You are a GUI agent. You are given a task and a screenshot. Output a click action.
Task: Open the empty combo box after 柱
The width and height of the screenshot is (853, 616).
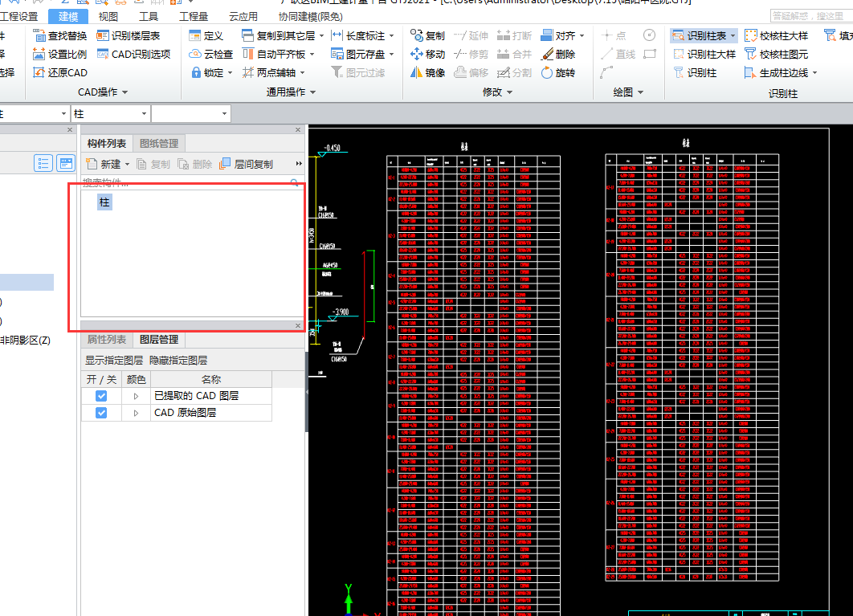click(x=190, y=114)
